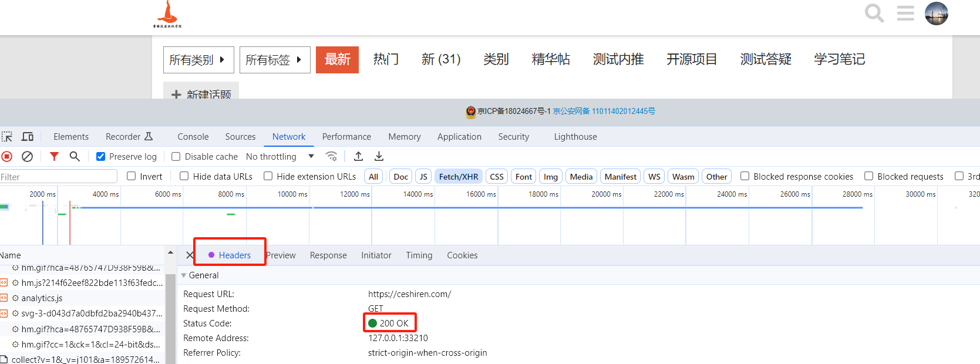Toggle Preserve log checkbox

pos(100,157)
